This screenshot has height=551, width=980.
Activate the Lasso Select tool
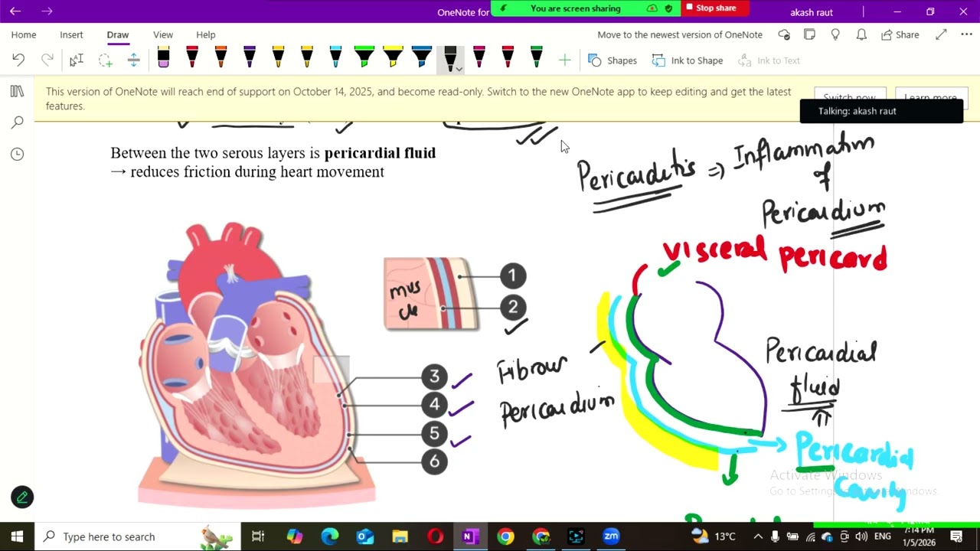pyautogui.click(x=105, y=60)
